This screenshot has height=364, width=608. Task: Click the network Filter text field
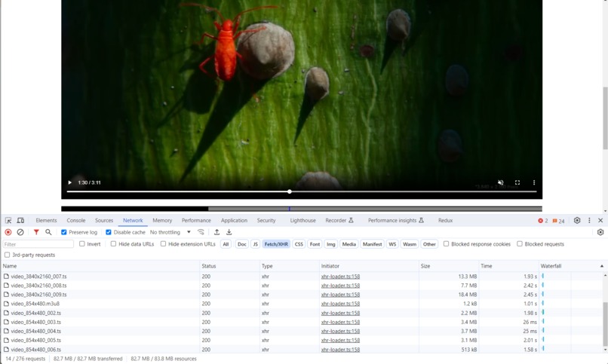38,244
